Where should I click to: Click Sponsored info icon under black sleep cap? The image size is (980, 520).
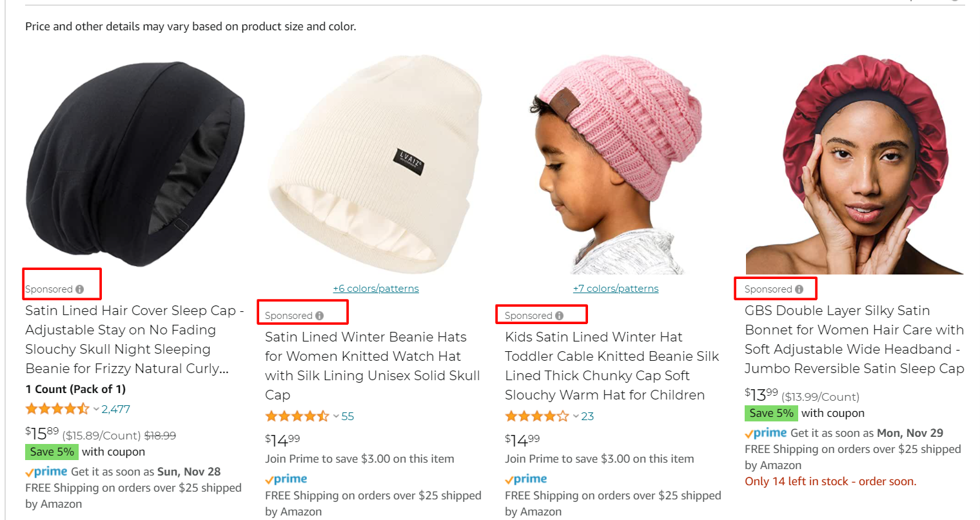(79, 289)
